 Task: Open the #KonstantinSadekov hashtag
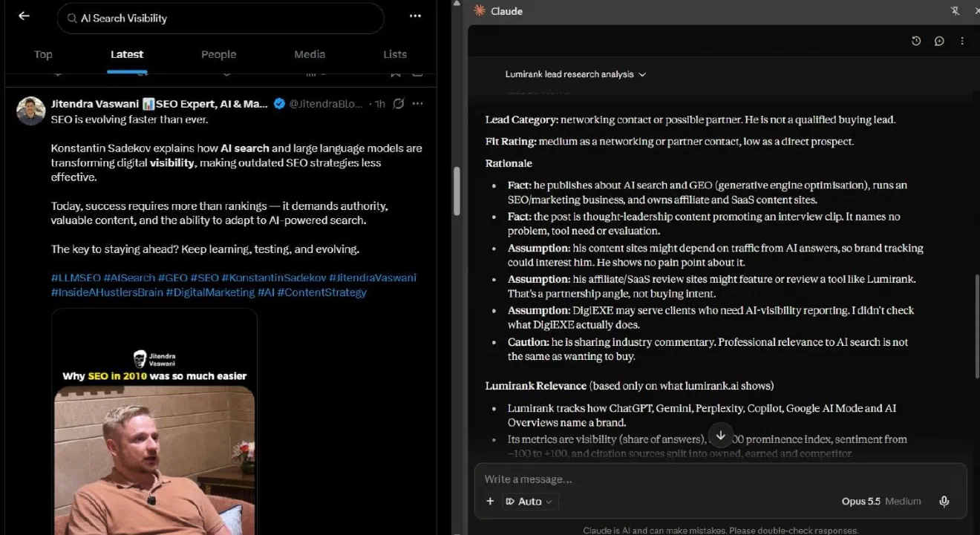(273, 278)
